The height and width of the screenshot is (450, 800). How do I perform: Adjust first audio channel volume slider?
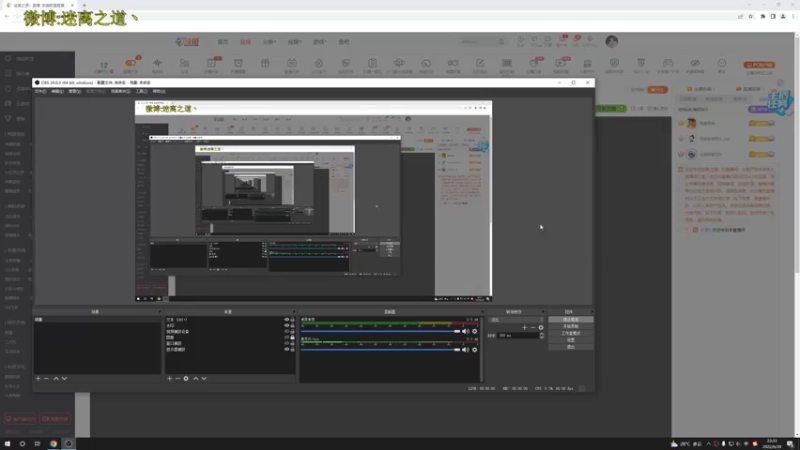tap(381, 331)
